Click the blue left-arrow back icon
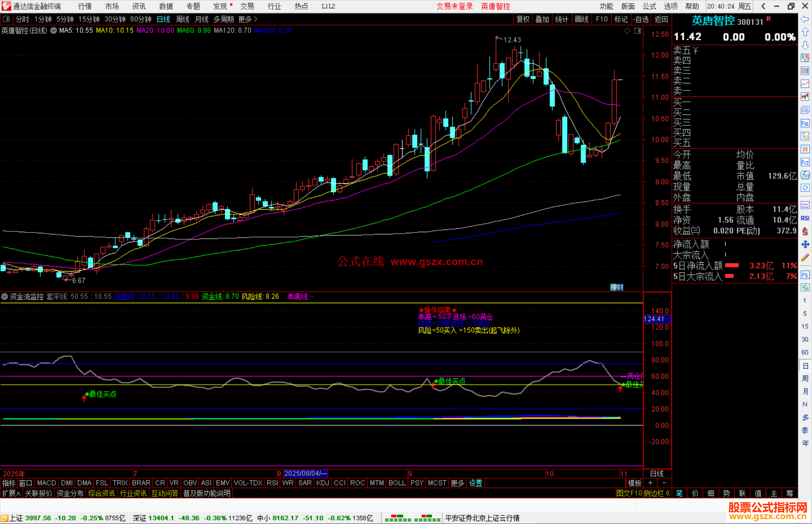 (805, 19)
